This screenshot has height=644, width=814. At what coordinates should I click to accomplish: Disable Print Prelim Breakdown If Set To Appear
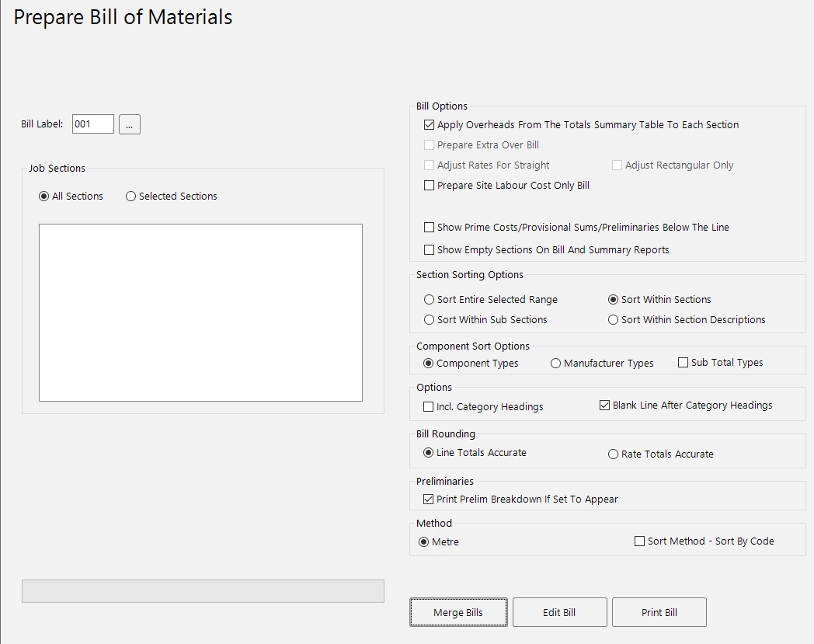[x=429, y=499]
